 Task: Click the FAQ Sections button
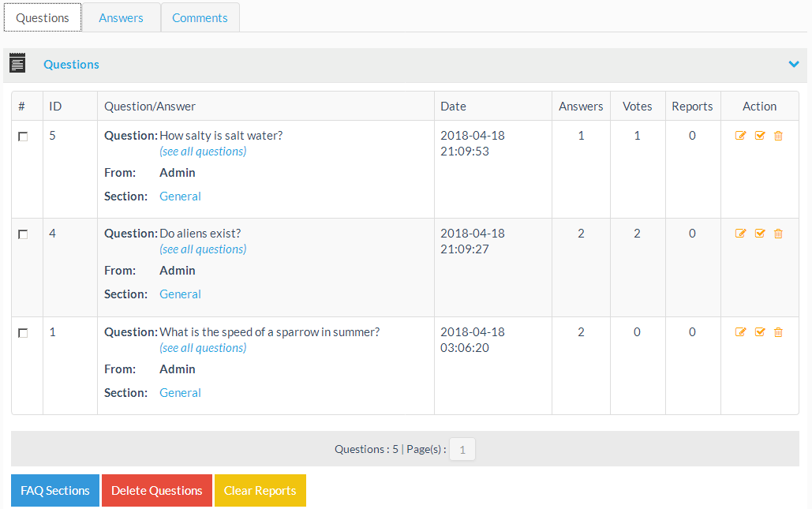point(55,490)
